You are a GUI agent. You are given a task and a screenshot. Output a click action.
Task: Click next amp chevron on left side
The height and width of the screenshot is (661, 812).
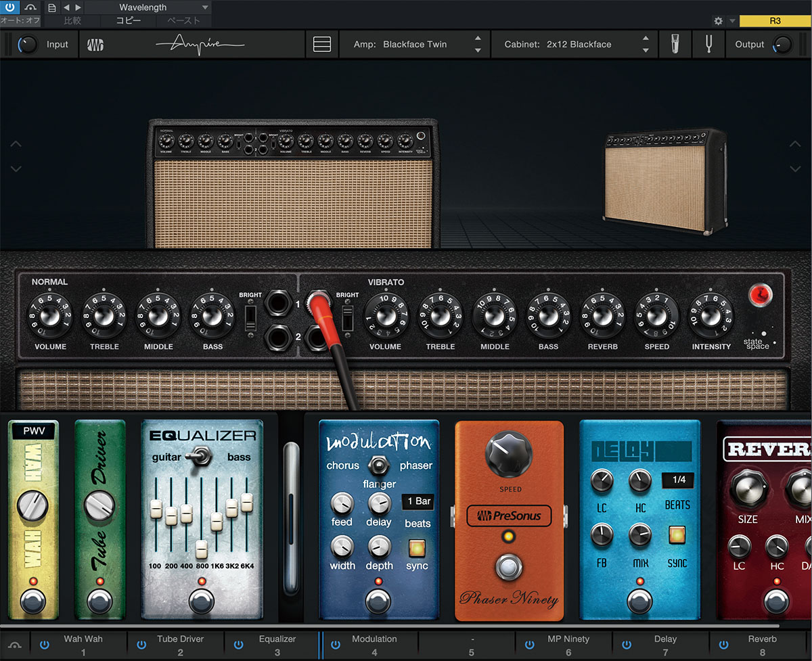pyautogui.click(x=16, y=168)
